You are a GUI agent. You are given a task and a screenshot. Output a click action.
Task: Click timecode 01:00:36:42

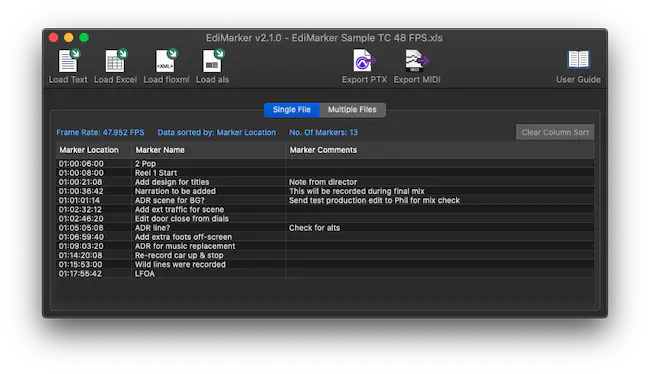coord(81,191)
